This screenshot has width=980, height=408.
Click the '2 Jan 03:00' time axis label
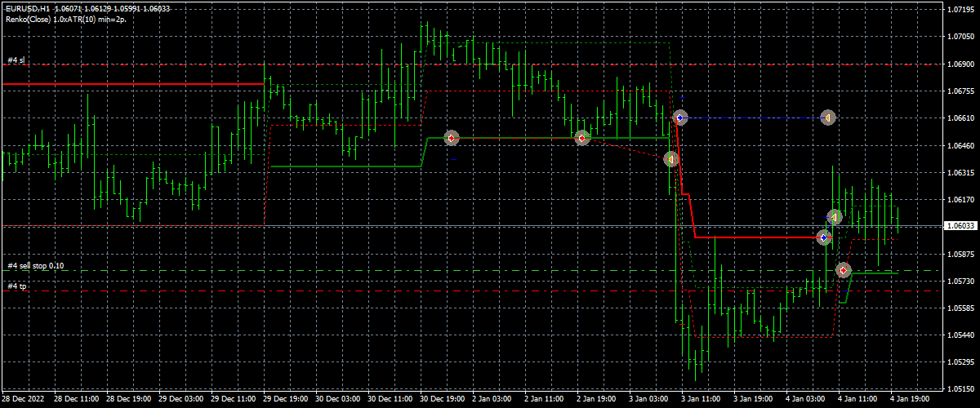(x=492, y=401)
